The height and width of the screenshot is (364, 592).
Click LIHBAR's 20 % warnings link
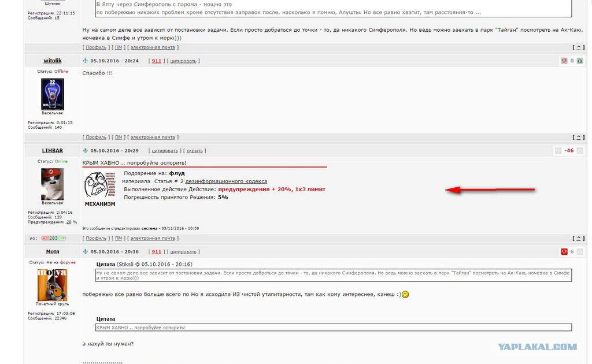pos(69,222)
